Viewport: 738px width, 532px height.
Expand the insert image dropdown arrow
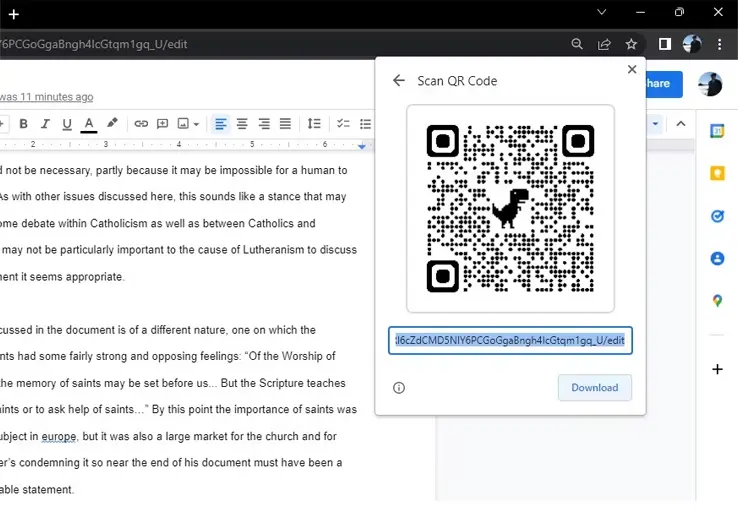tap(196, 124)
